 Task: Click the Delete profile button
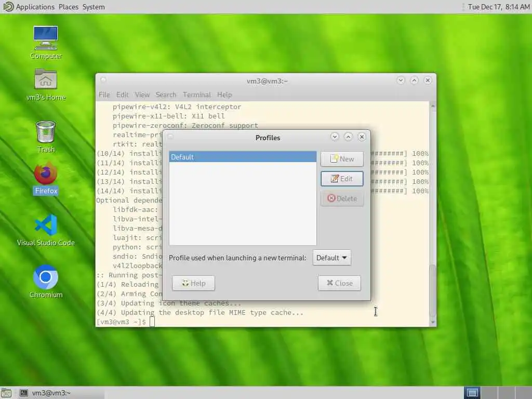[342, 198]
